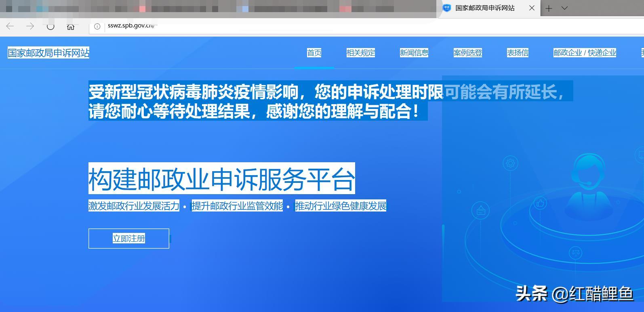
Task: Close the 国家邮政局申诉网站 tab
Action: 532,8
